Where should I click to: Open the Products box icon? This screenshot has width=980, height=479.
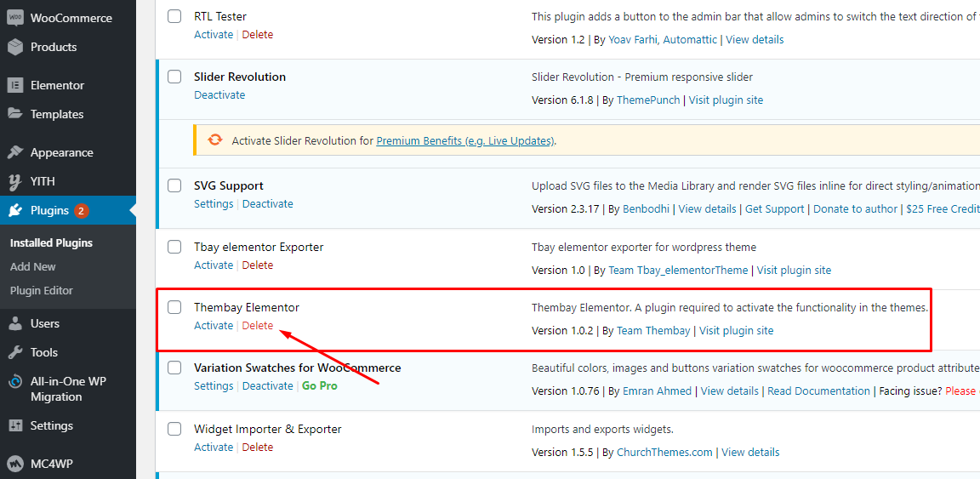pos(15,47)
